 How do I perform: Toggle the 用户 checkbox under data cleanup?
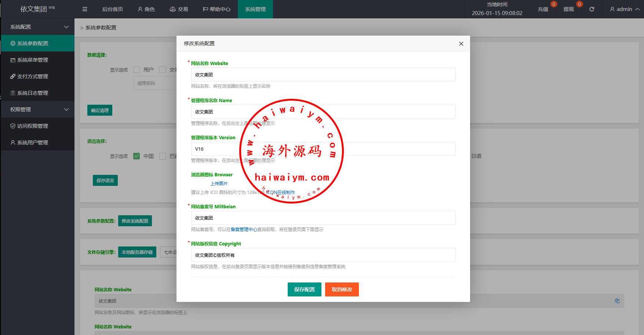(137, 70)
